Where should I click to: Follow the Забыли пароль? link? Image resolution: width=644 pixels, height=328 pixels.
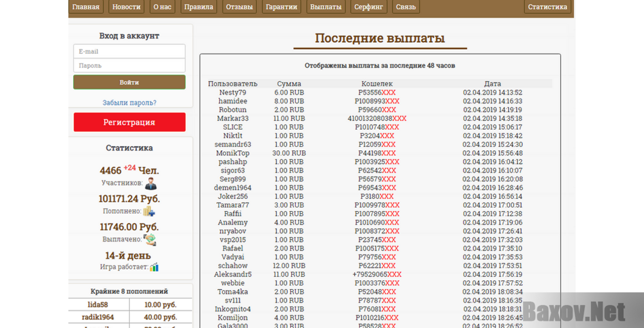click(129, 103)
